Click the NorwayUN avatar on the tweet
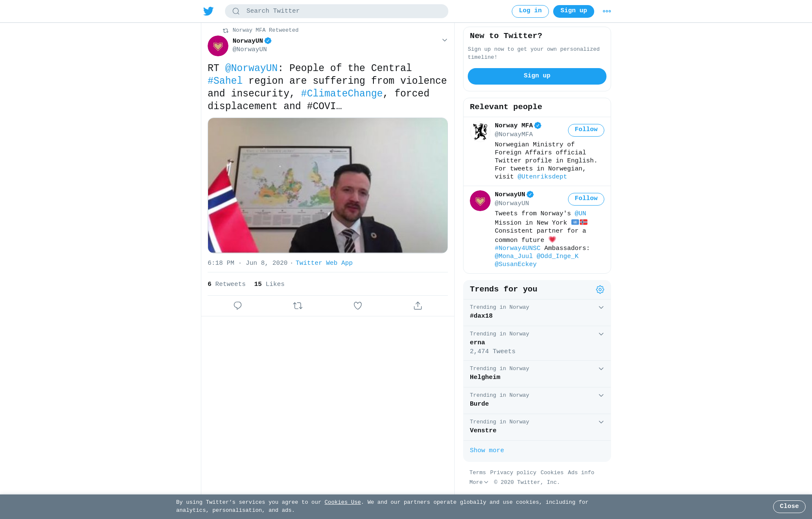The image size is (812, 519). click(x=218, y=46)
